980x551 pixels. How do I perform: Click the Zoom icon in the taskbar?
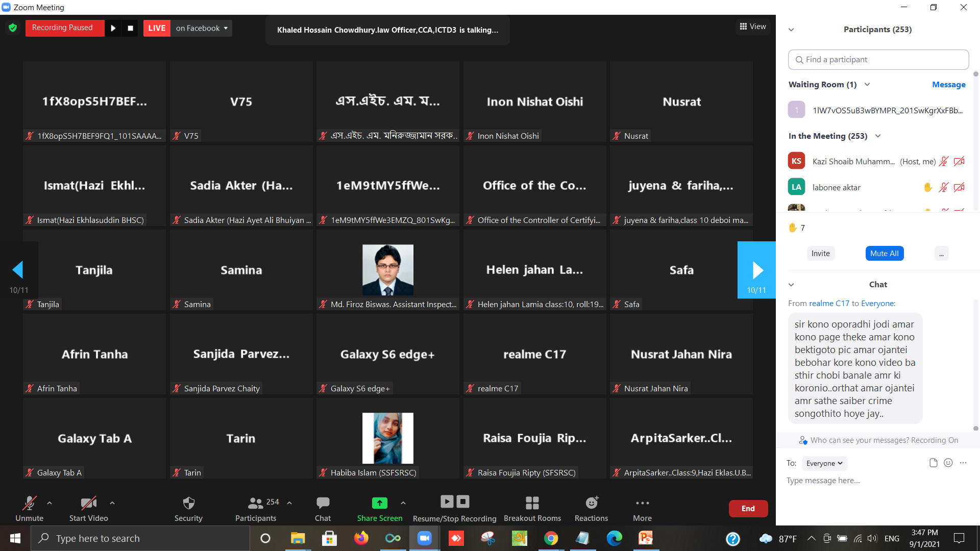pyautogui.click(x=424, y=538)
